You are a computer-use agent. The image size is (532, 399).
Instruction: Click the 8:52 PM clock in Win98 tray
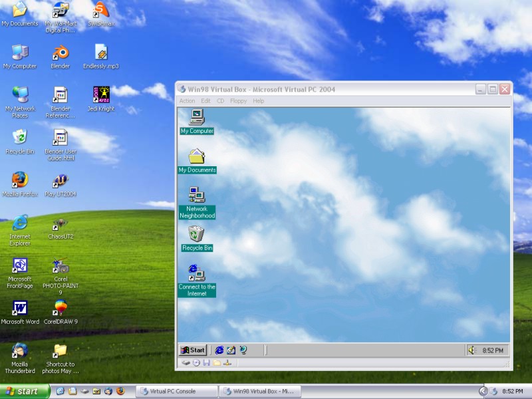coord(493,350)
